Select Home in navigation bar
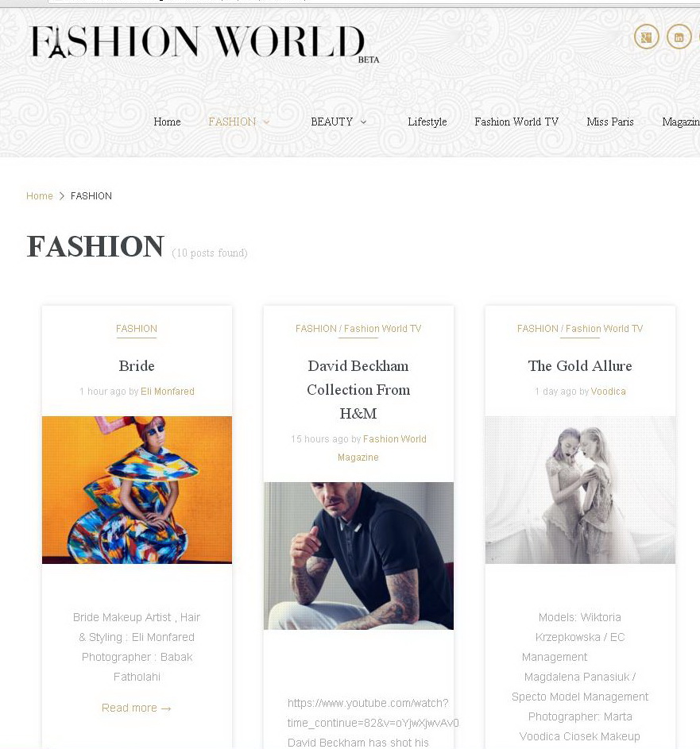The image size is (700, 749). [x=167, y=122]
